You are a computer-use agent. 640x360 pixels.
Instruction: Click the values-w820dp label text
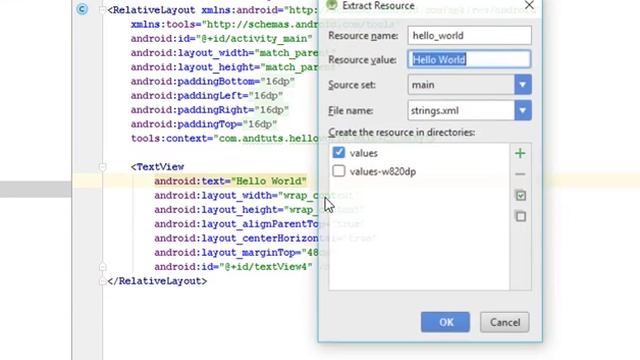[383, 171]
